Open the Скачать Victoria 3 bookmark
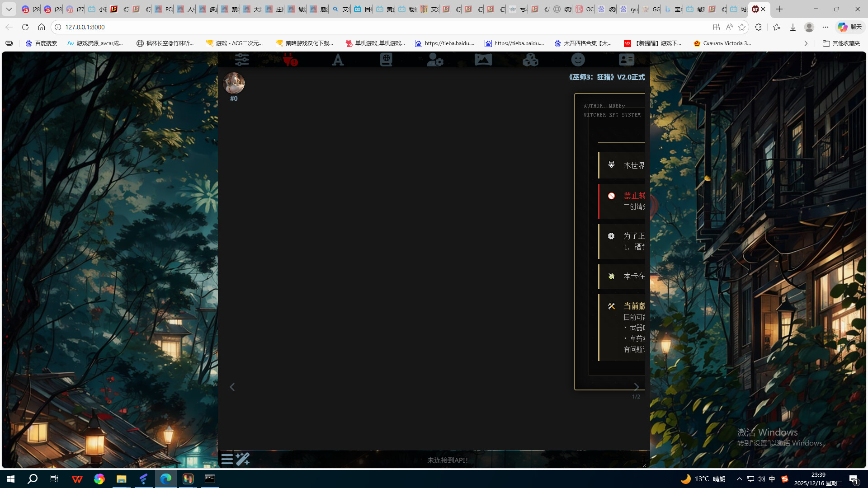 pos(722,43)
